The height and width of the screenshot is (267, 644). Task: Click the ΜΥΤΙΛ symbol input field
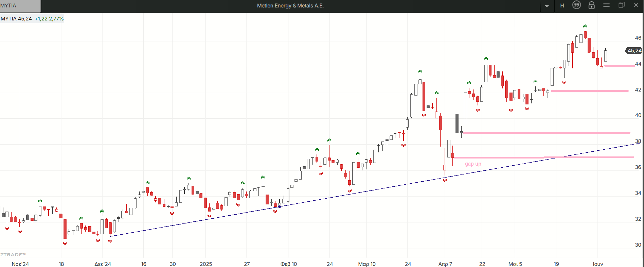pos(20,6)
